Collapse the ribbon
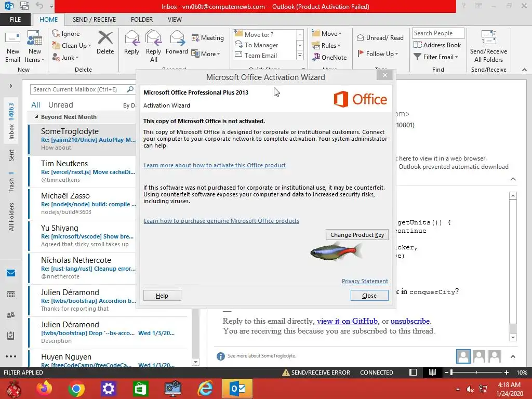Viewport: 532px width, 399px height. (524, 70)
